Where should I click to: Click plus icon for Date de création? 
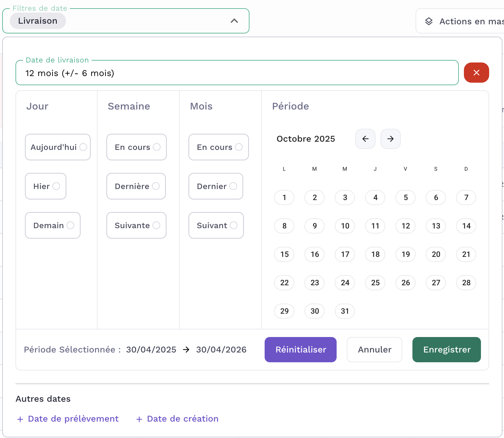[x=139, y=419]
